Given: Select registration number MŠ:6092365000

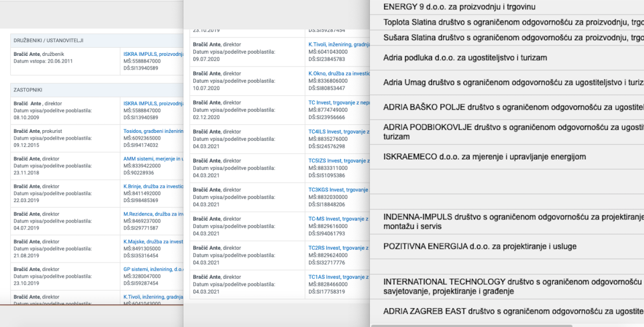Looking at the screenshot, I should tap(142, 138).
